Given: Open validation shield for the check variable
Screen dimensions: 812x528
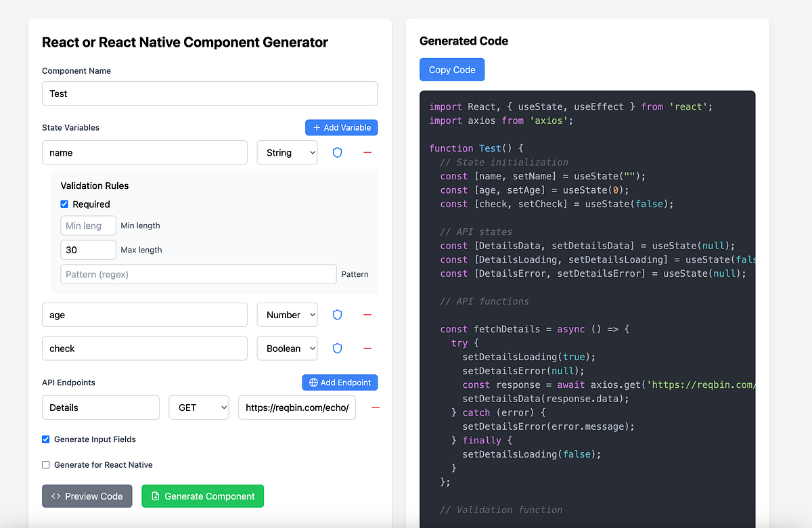Looking at the screenshot, I should 337,348.
